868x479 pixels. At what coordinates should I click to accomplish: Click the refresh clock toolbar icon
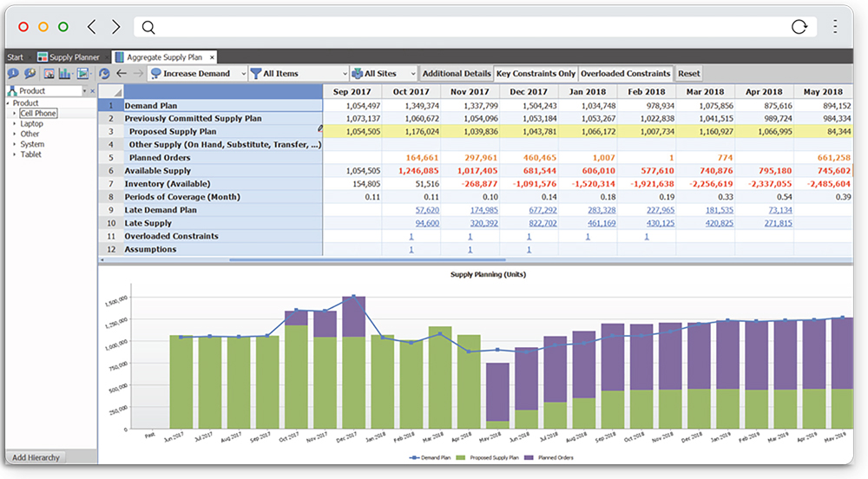(105, 74)
